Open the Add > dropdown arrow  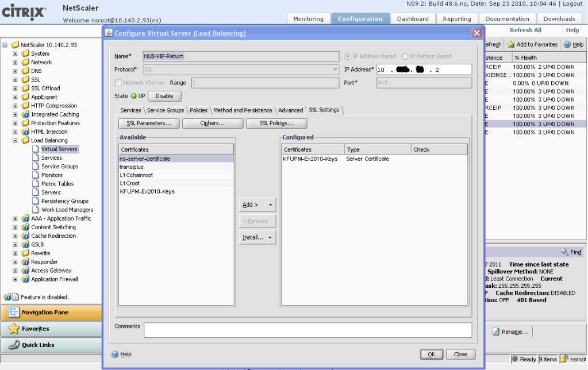[x=270, y=205]
